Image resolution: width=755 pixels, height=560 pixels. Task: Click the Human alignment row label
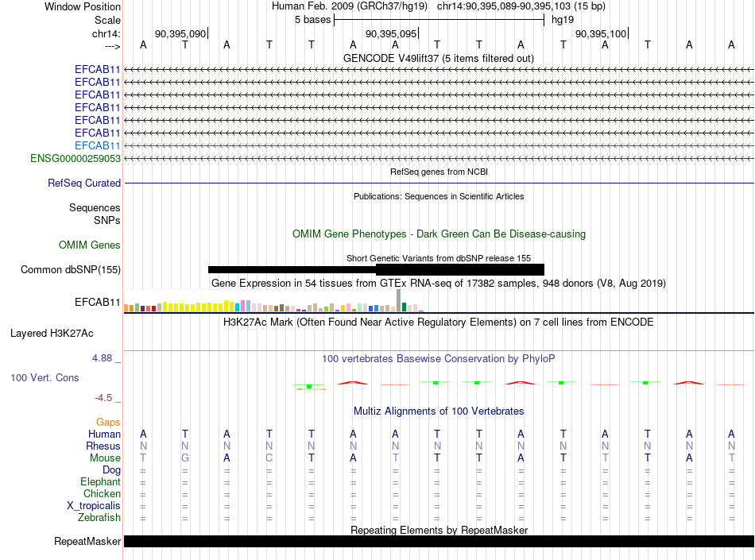pyautogui.click(x=104, y=434)
